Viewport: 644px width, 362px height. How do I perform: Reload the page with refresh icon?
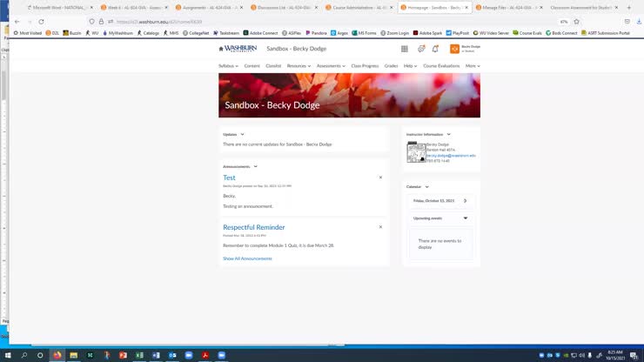tap(41, 22)
